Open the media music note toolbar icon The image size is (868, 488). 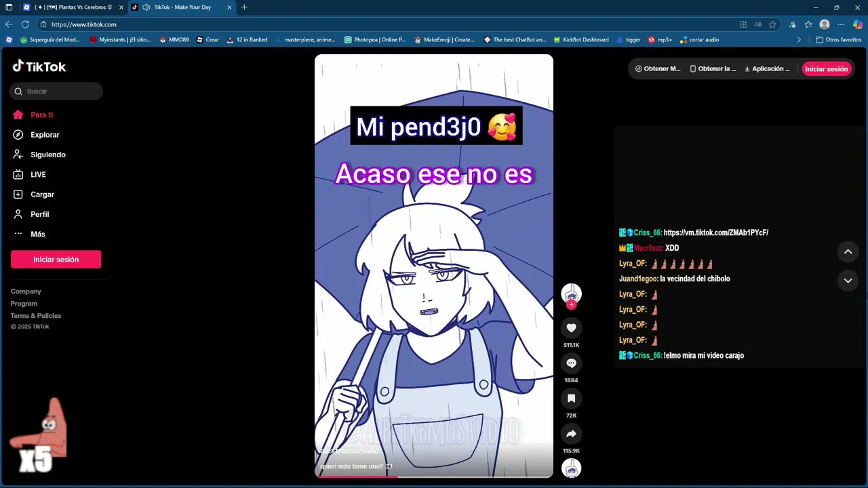click(791, 24)
